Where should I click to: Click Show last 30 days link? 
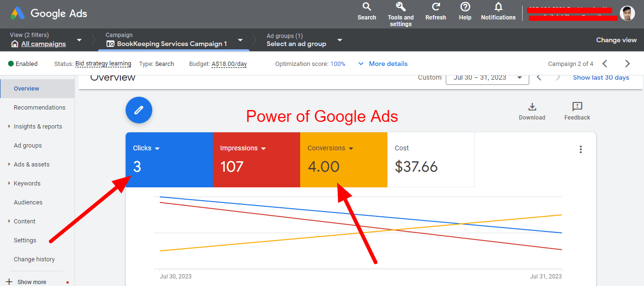600,77
